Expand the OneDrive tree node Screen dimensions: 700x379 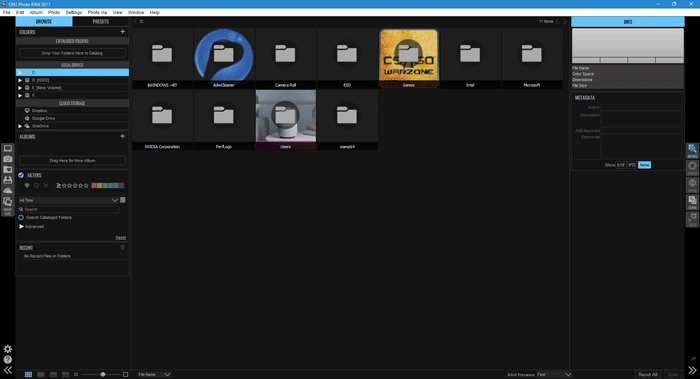(x=20, y=126)
